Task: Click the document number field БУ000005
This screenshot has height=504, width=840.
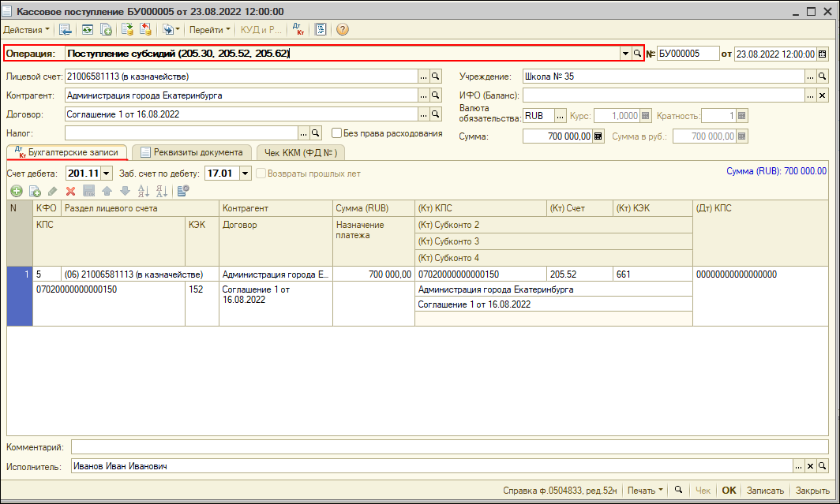Action: pos(688,54)
